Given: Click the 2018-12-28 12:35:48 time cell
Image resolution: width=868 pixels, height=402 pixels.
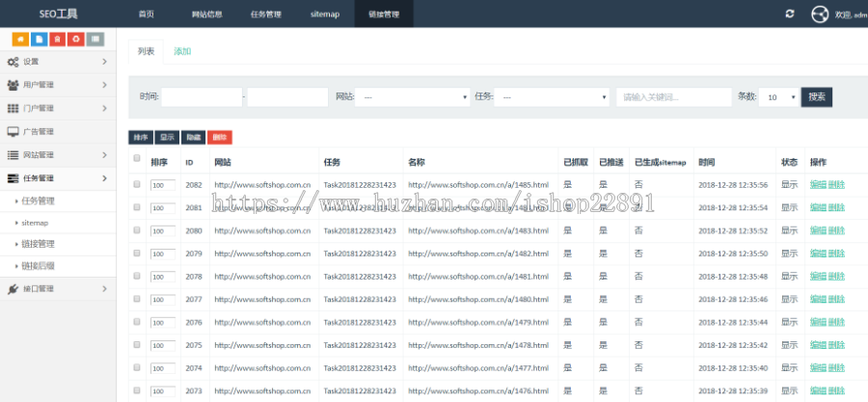Looking at the screenshot, I should pyautogui.click(x=733, y=277).
